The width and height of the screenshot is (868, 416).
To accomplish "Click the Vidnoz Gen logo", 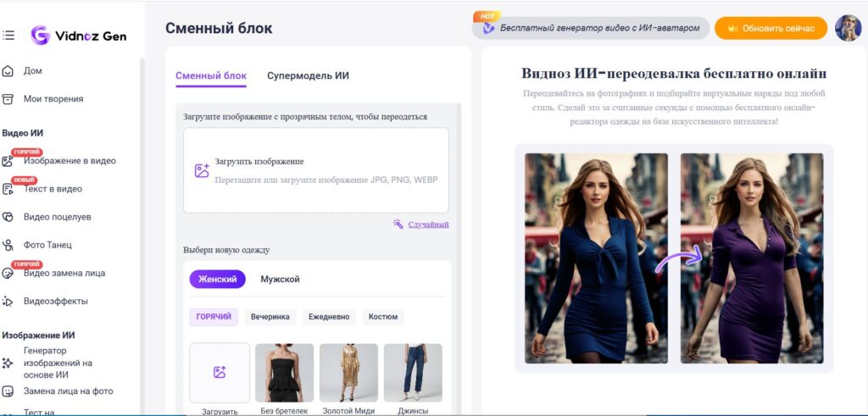I will 78,36.
